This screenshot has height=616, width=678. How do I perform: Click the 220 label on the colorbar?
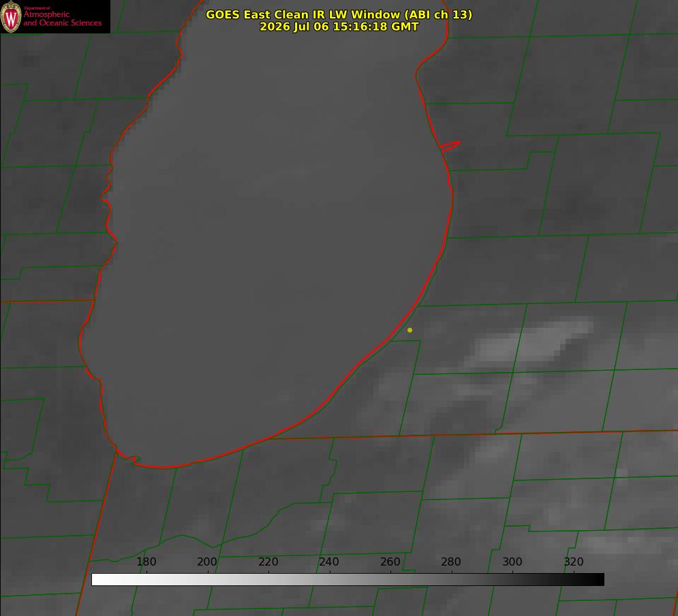tap(268, 561)
